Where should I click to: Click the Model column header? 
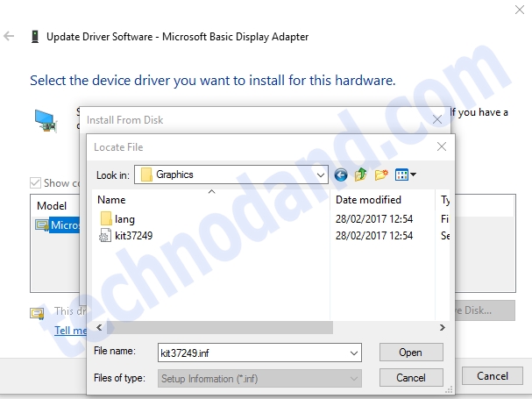52,206
